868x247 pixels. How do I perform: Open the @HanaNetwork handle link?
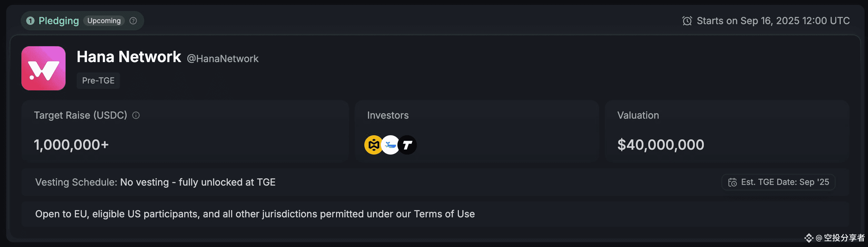tap(223, 59)
